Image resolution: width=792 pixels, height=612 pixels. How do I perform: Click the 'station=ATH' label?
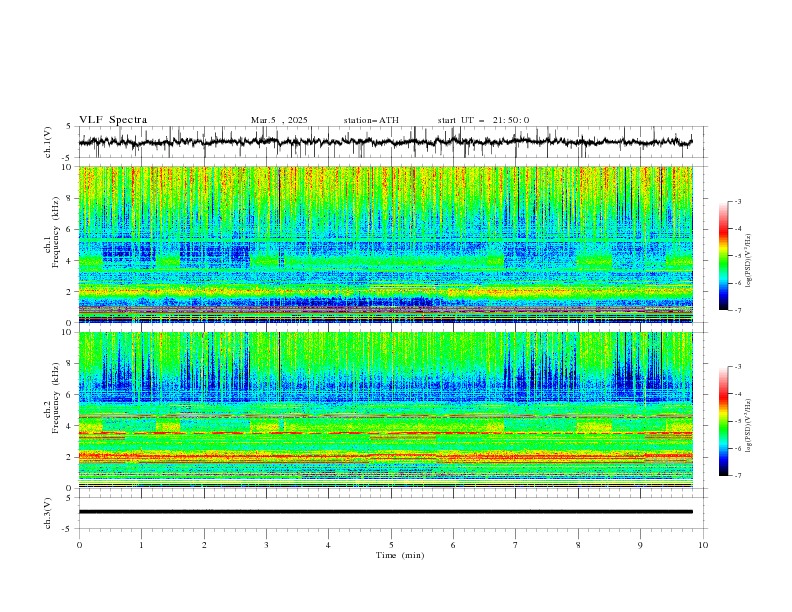[371, 120]
